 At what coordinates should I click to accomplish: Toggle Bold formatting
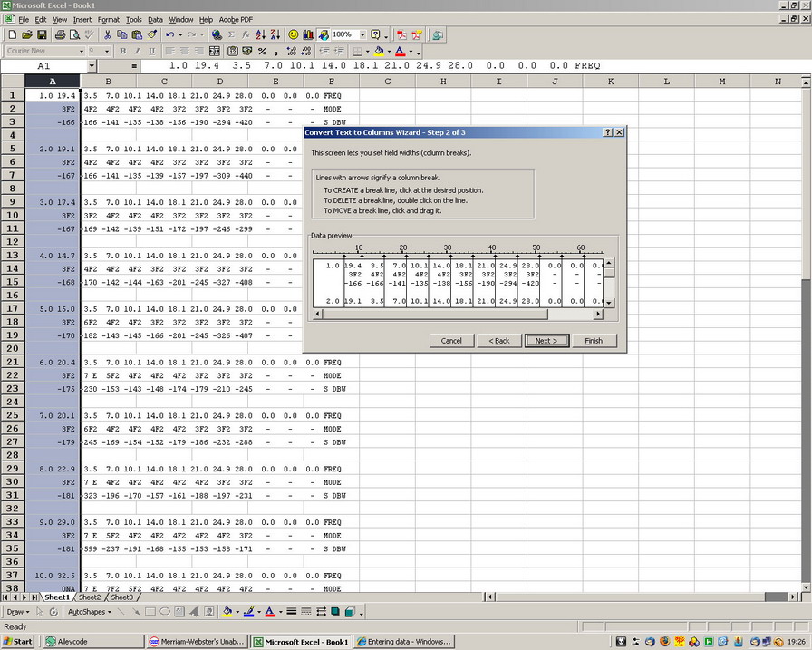point(122,51)
